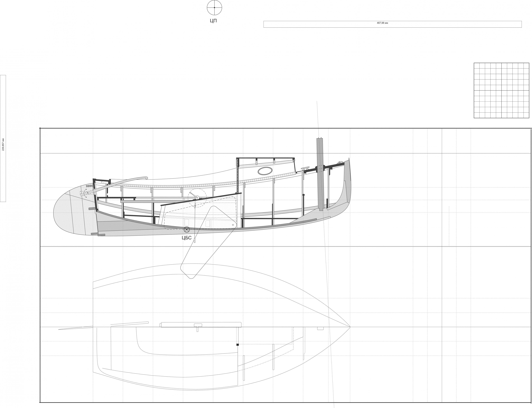This screenshot has height=408, width=532.
Task: Click the oval porthole on the cabin
Action: click(x=265, y=171)
